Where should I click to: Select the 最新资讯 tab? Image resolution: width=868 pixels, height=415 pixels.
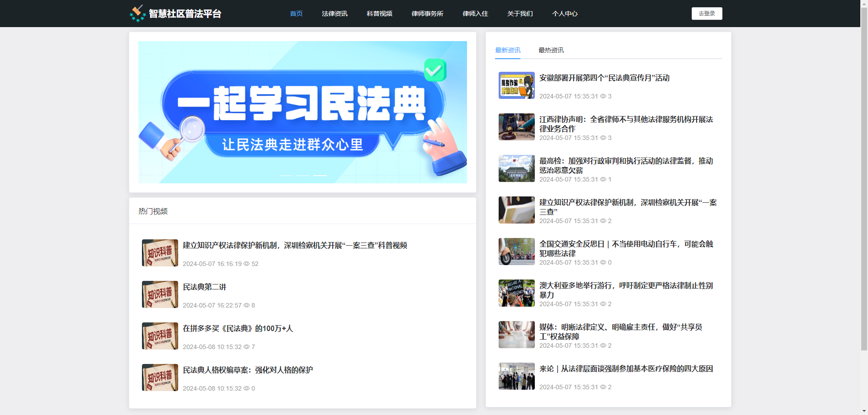[507, 50]
